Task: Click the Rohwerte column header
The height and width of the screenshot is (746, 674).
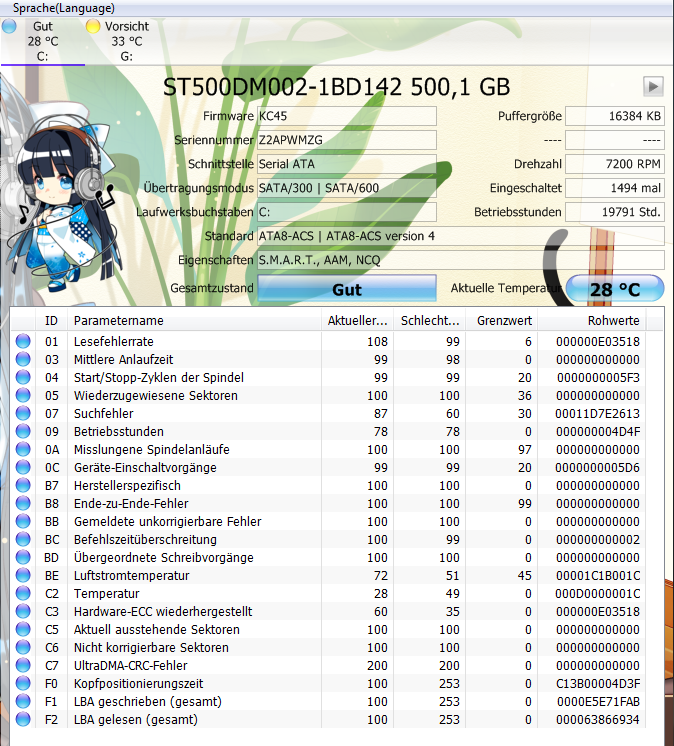Action: pyautogui.click(x=592, y=321)
